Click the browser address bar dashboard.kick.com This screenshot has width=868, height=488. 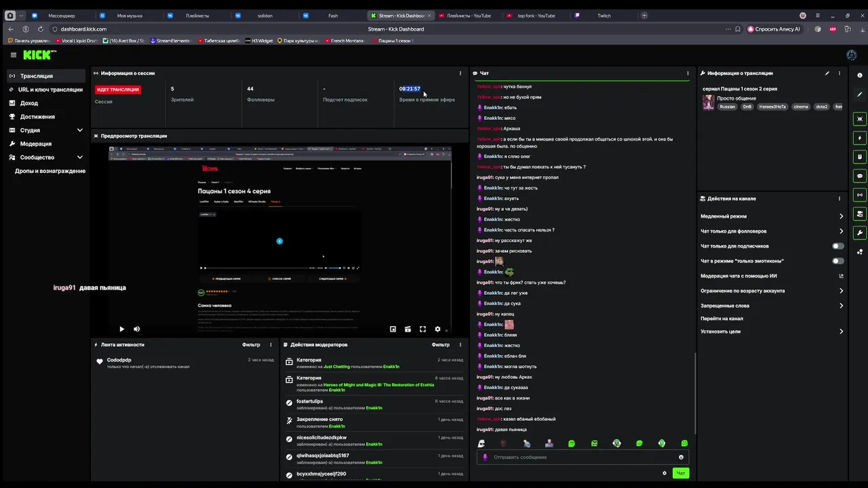pyautogui.click(x=83, y=29)
